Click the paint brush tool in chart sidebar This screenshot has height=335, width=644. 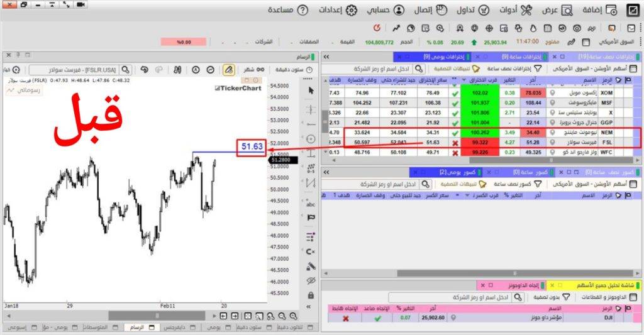click(311, 266)
